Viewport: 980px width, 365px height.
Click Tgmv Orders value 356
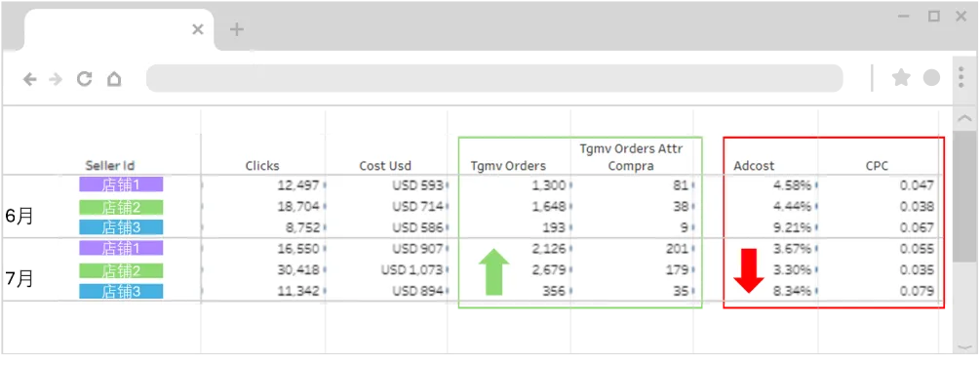pos(556,291)
